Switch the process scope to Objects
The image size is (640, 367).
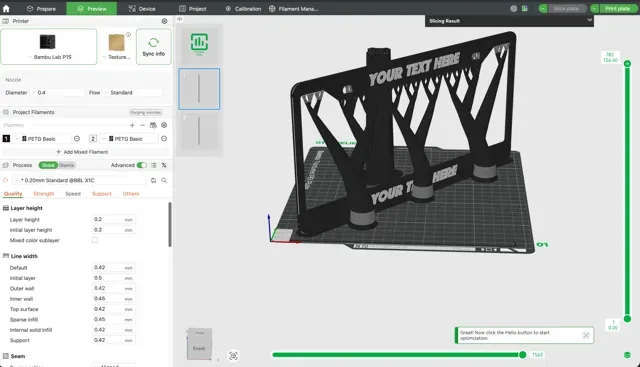pos(66,165)
